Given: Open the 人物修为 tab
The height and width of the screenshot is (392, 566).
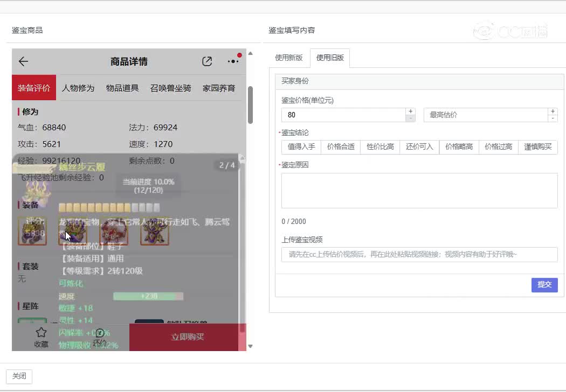Looking at the screenshot, I should (78, 88).
